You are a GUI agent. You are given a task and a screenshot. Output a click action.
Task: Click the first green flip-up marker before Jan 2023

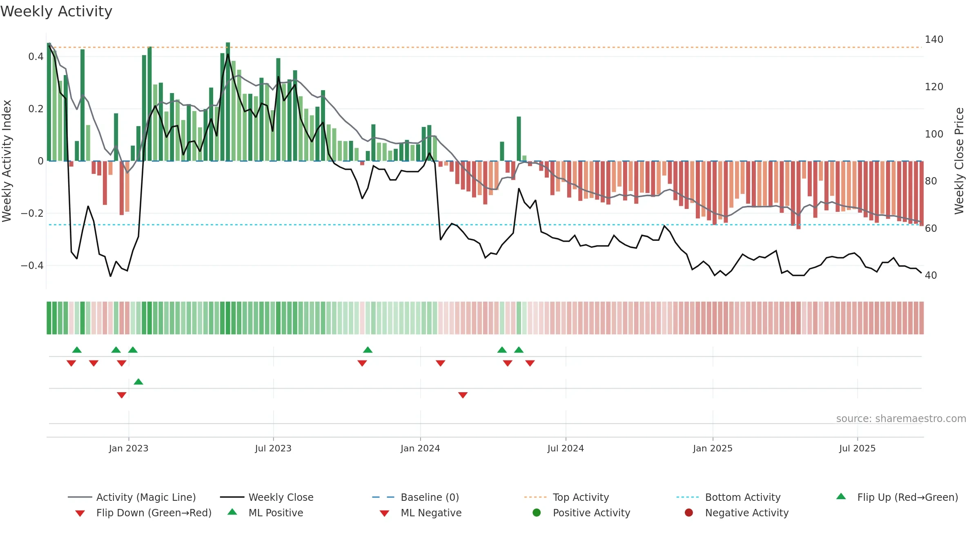point(77,350)
